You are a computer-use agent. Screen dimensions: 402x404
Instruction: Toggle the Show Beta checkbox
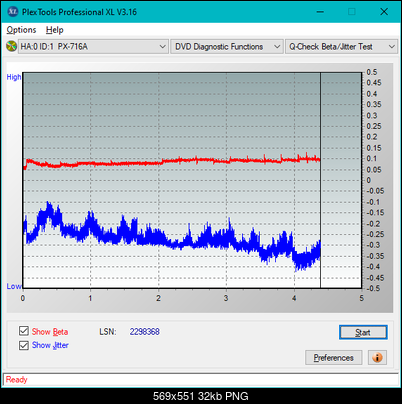coord(24,331)
